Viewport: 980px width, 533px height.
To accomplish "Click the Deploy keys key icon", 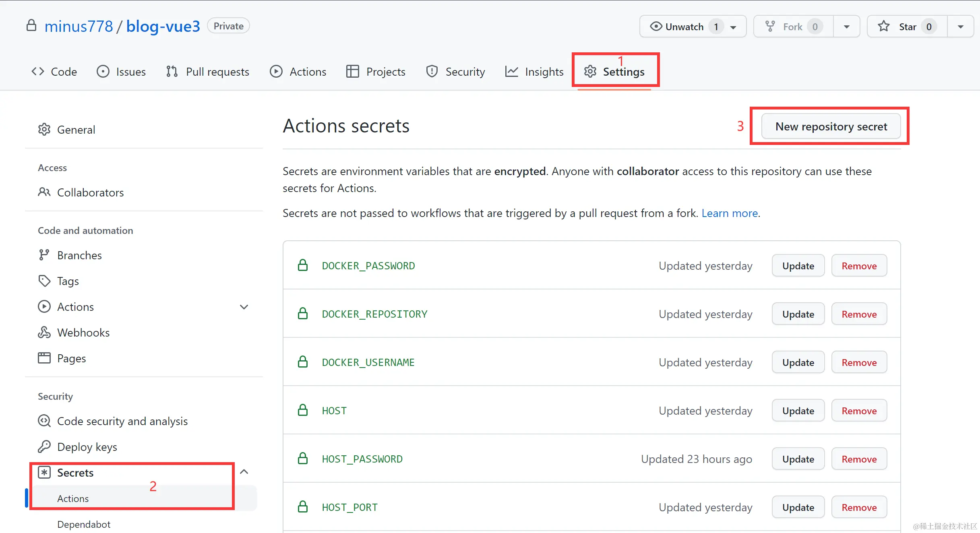I will click(x=44, y=447).
